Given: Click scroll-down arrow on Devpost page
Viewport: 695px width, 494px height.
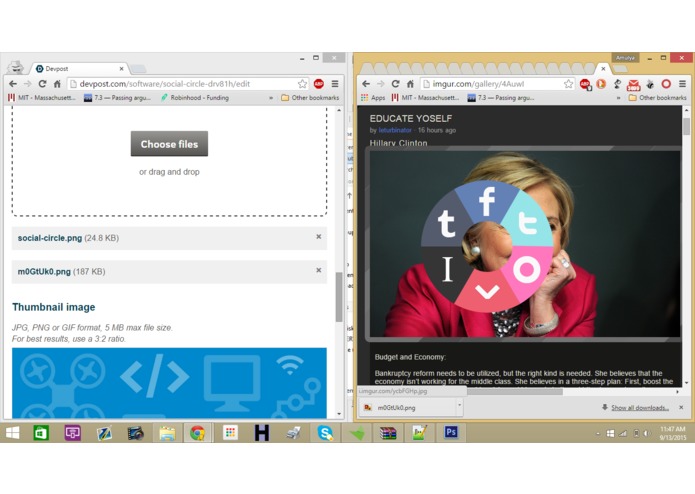Looking at the screenshot, I should pos(339,414).
